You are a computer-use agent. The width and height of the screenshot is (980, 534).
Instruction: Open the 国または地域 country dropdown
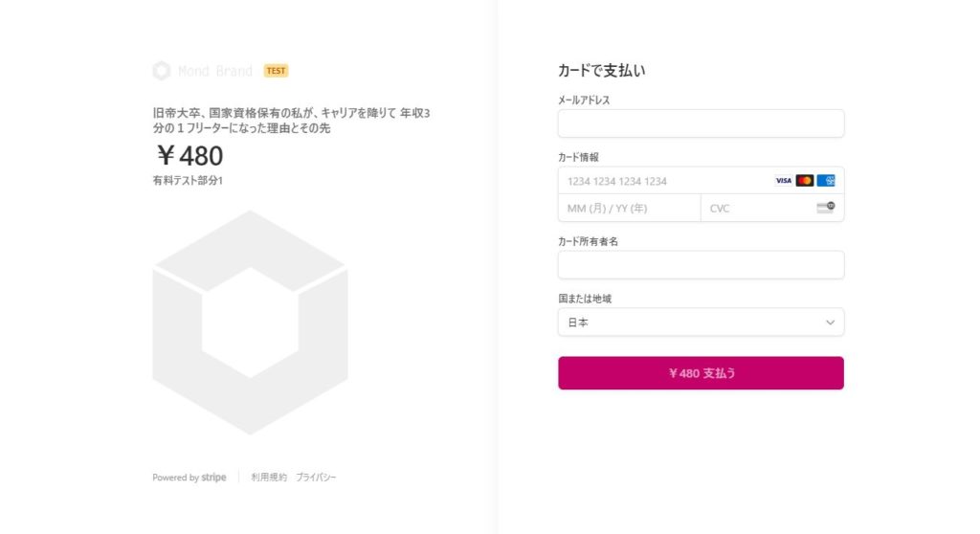pyautogui.click(x=701, y=322)
